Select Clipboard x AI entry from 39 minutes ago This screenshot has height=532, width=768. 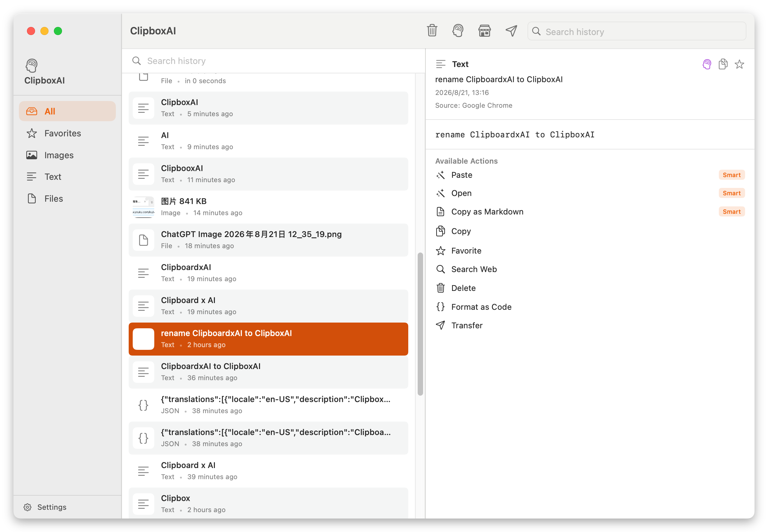(268, 471)
